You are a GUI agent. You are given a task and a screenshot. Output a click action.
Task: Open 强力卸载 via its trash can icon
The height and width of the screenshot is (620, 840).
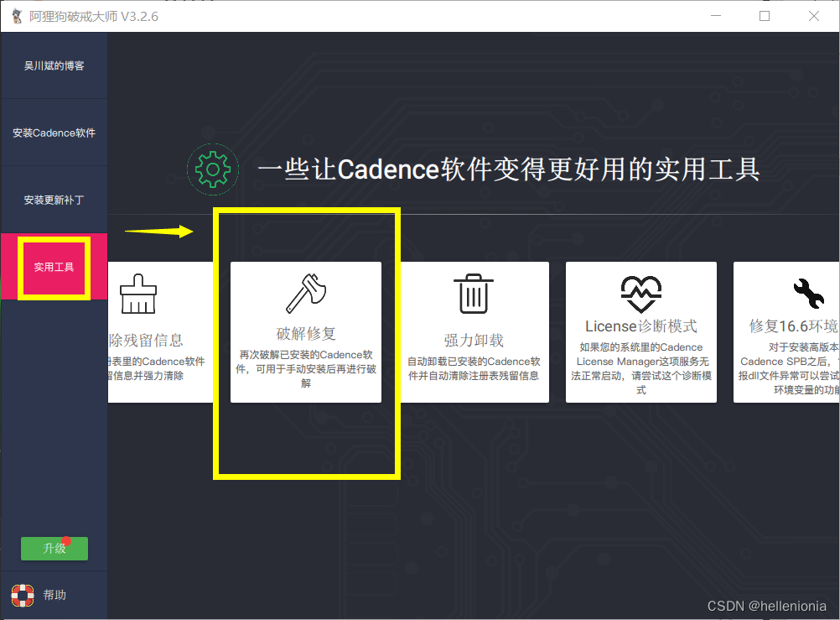coord(474,294)
